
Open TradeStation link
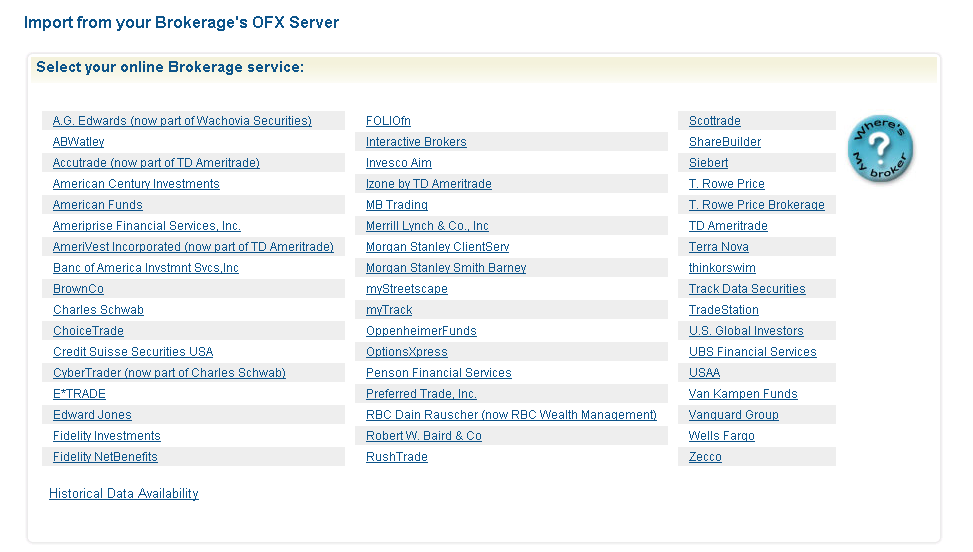coord(724,310)
